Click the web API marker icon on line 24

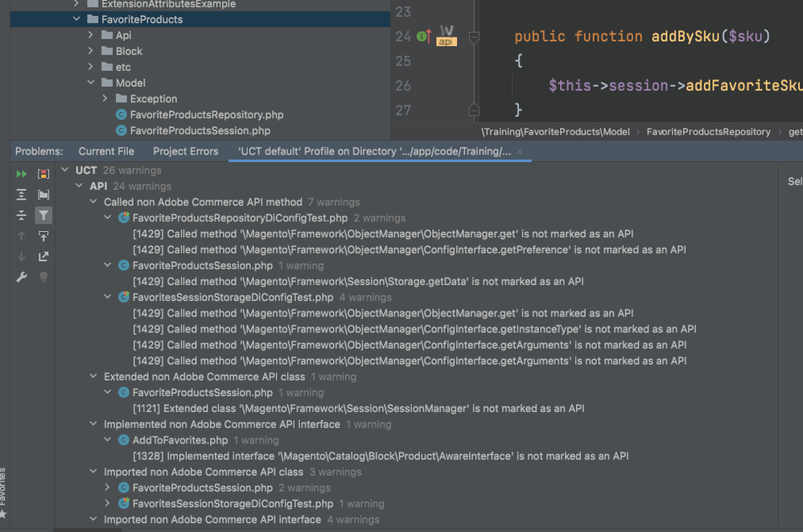(446, 36)
